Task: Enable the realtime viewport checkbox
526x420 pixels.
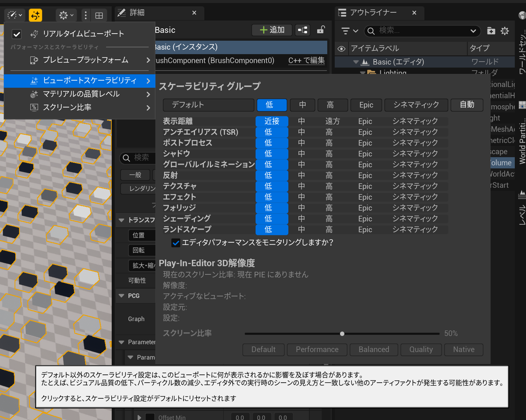Action: click(x=17, y=34)
